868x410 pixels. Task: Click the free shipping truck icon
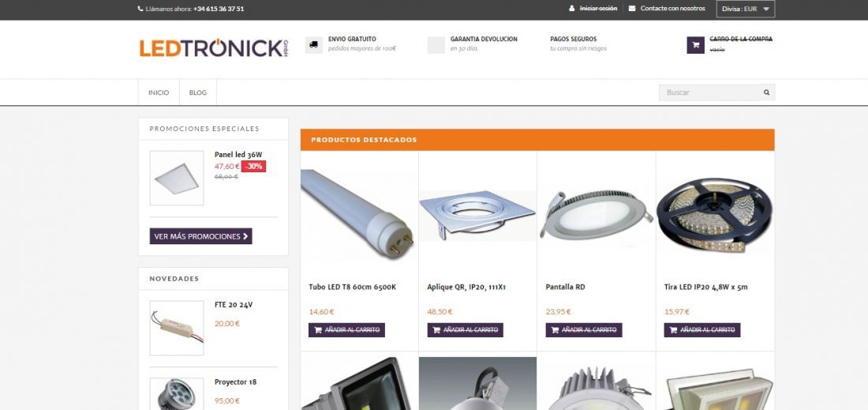tap(314, 45)
